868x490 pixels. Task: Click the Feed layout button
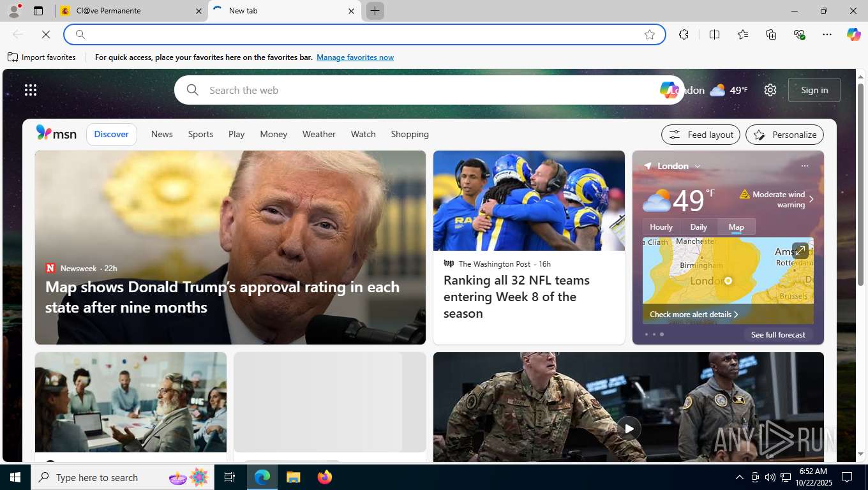(701, 135)
